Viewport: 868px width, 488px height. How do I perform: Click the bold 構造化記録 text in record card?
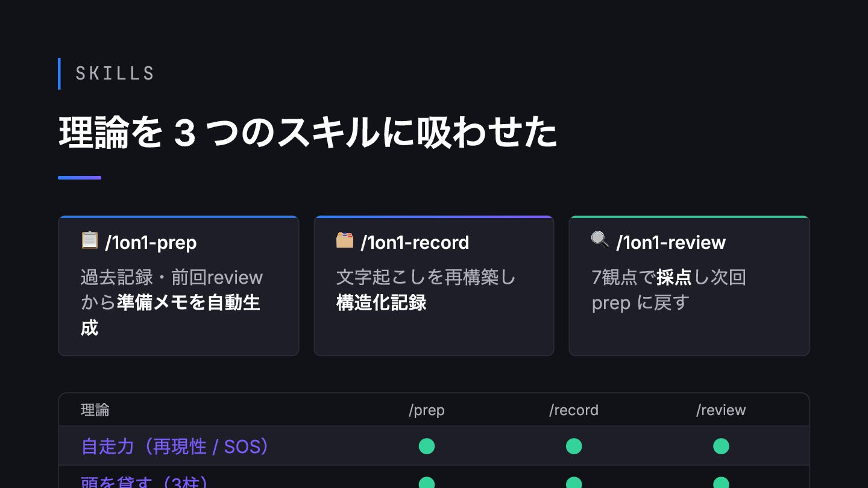[x=382, y=302]
